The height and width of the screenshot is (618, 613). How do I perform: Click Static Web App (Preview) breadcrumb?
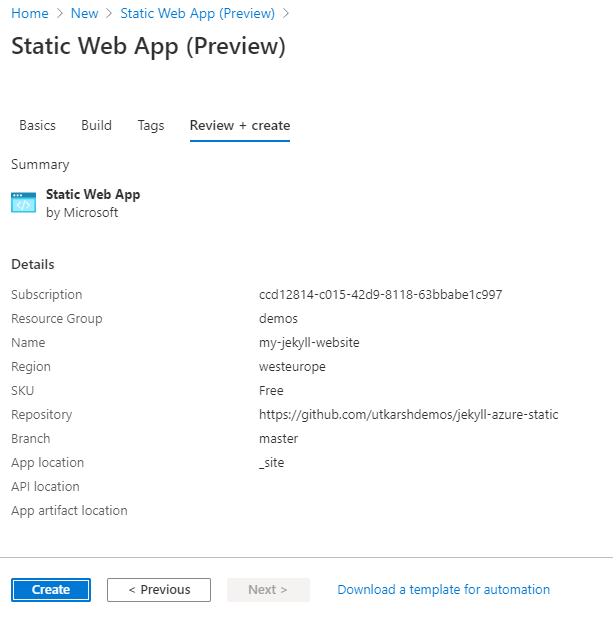197,14
